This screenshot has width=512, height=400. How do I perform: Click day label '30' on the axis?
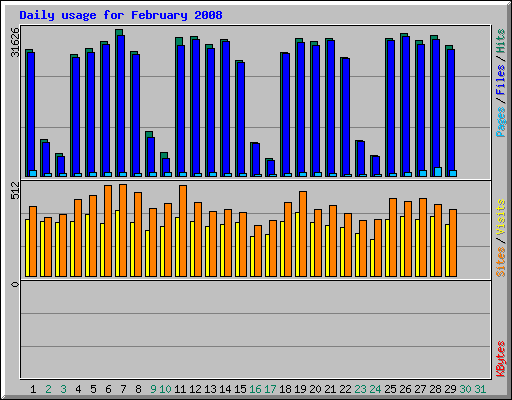click(x=465, y=389)
